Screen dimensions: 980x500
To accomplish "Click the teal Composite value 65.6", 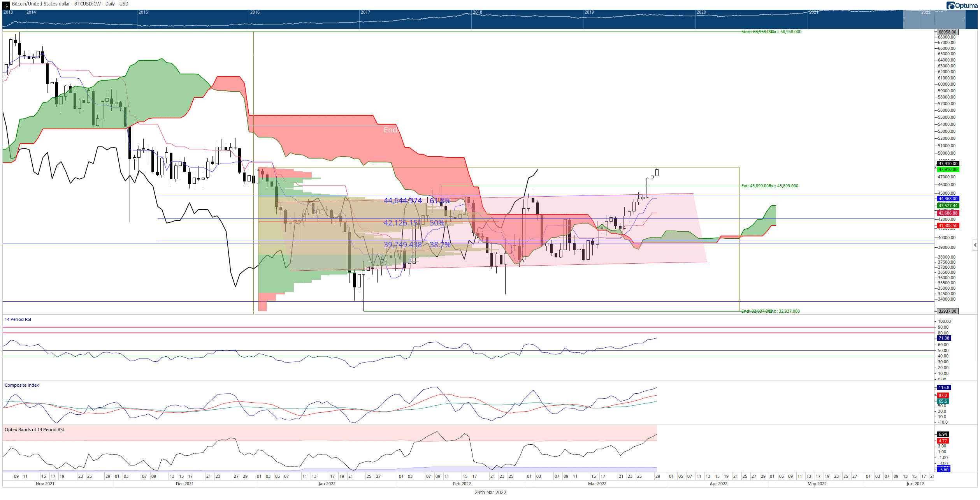I will (x=943, y=401).
